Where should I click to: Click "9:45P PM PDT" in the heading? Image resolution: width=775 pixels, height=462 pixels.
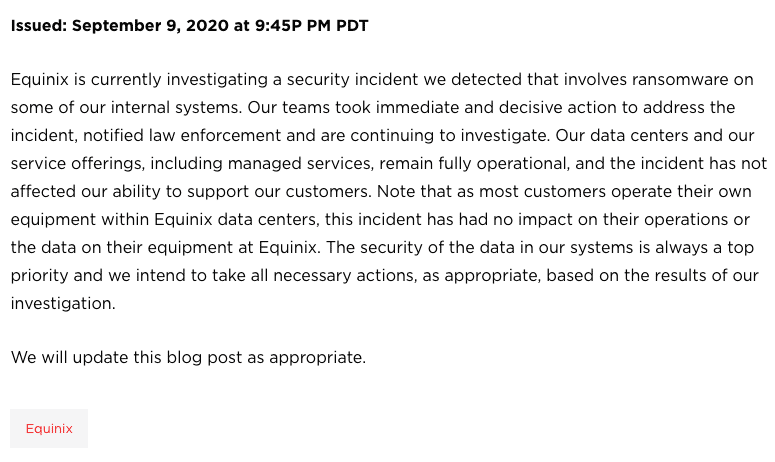click(312, 26)
